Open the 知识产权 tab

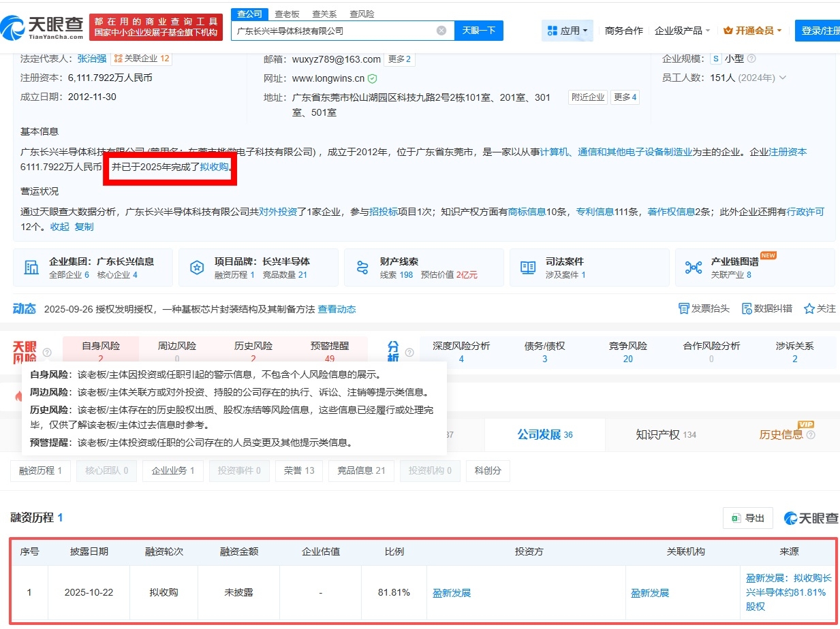[666, 434]
